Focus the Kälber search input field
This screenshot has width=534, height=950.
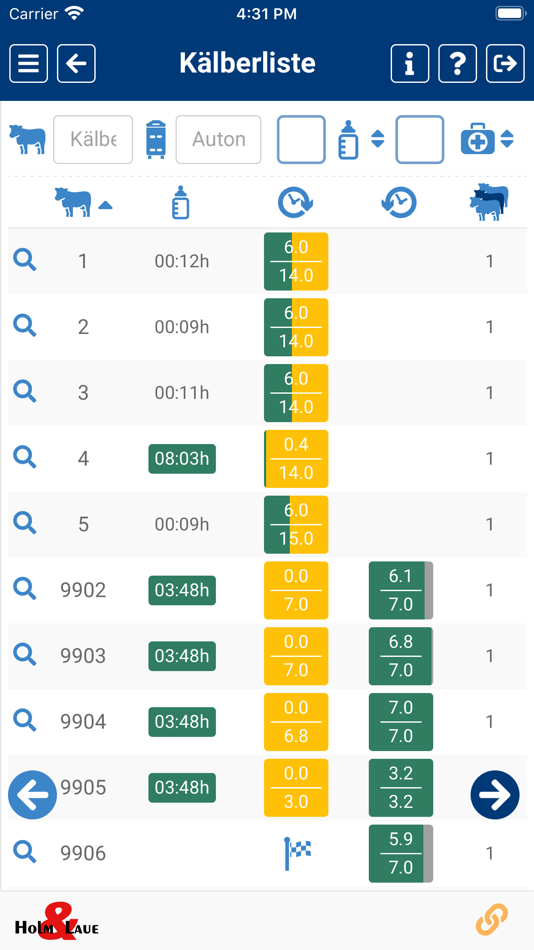pos(93,139)
